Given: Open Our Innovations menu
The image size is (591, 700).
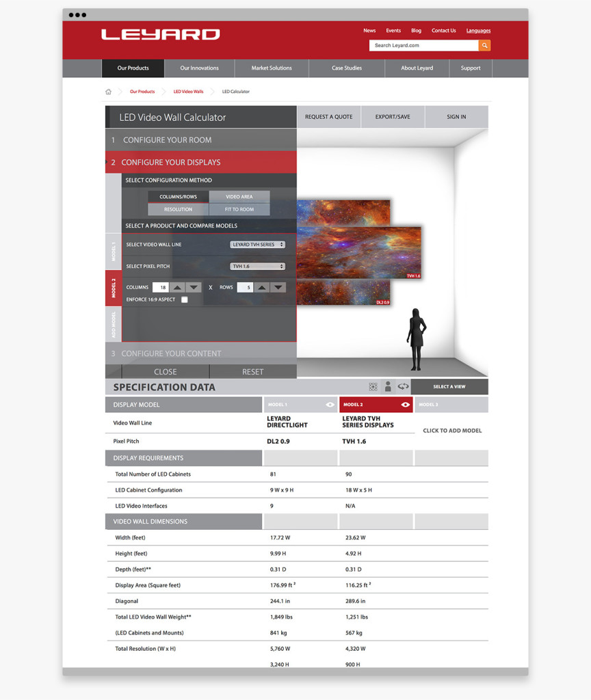Looking at the screenshot, I should (199, 68).
